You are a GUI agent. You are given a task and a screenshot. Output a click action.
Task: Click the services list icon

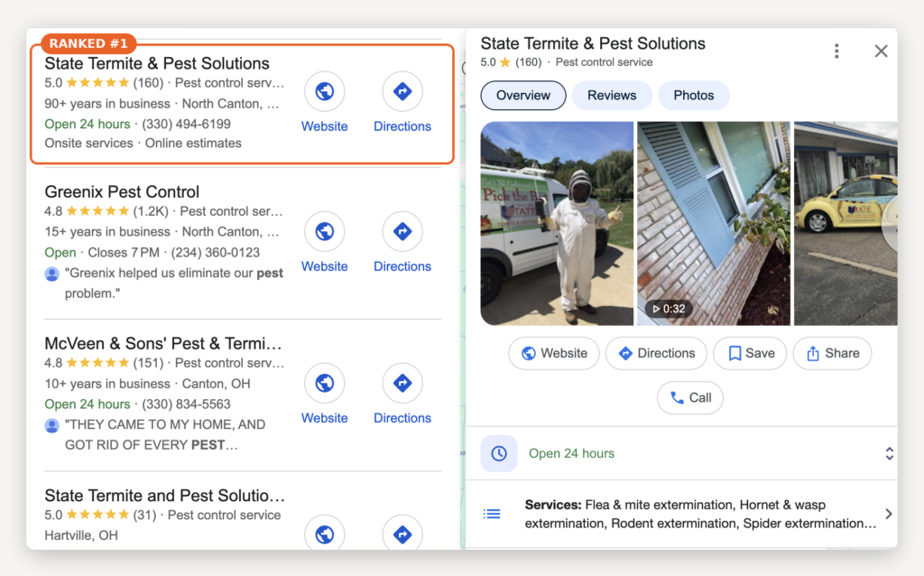[x=492, y=514]
